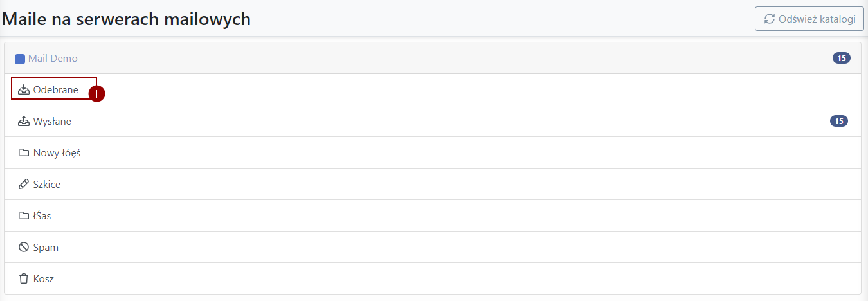
Task: Click the 15 badge on Wysłane row
Action: 839,121
